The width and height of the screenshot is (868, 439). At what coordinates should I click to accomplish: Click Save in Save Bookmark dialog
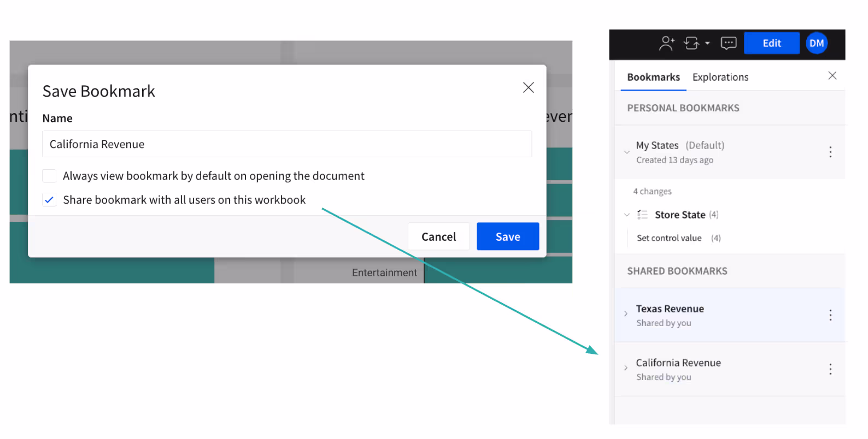point(508,236)
